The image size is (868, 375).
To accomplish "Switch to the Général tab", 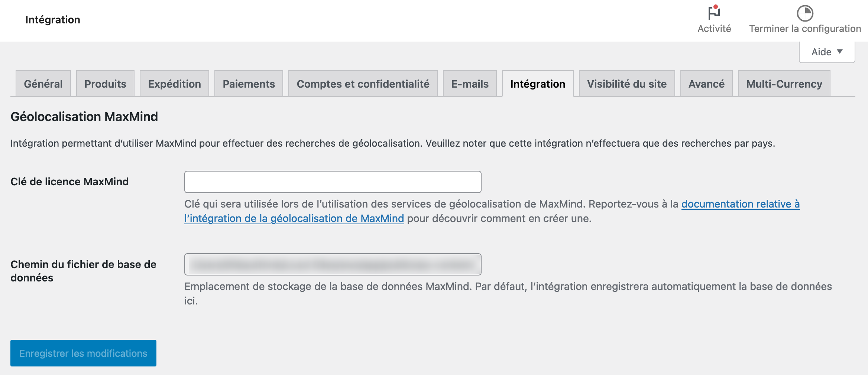I will click(x=43, y=84).
